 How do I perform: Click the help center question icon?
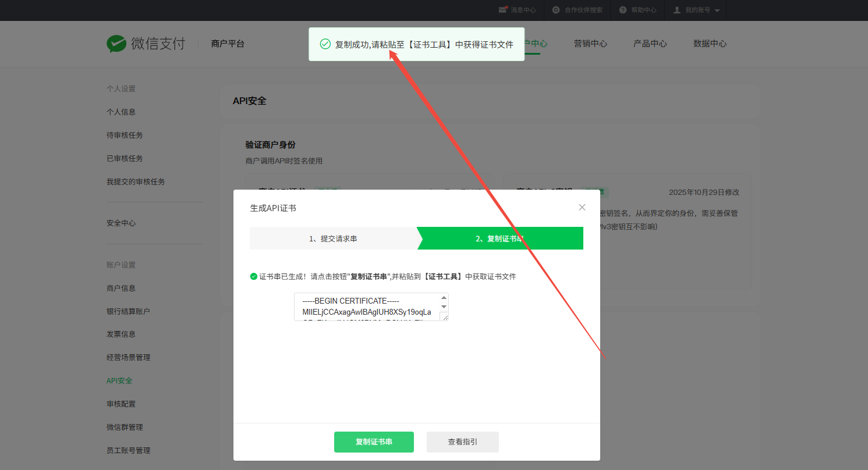pyautogui.click(x=623, y=10)
